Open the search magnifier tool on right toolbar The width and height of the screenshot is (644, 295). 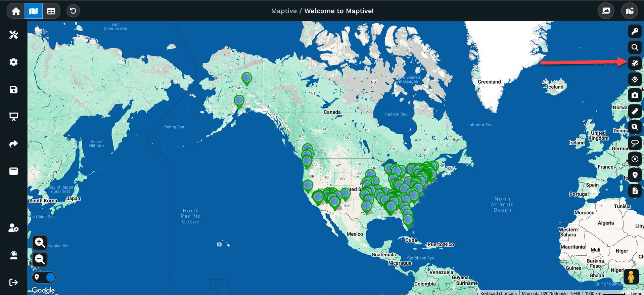pos(635,47)
